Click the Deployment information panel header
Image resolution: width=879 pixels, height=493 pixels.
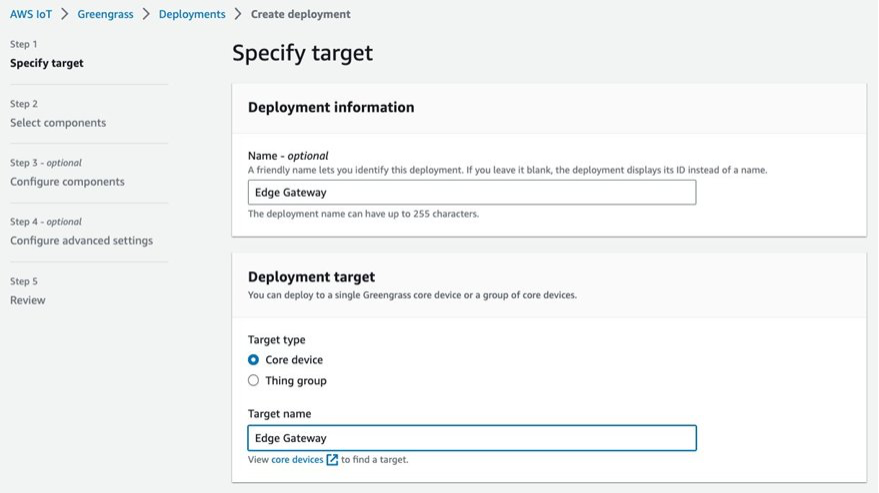tap(331, 107)
